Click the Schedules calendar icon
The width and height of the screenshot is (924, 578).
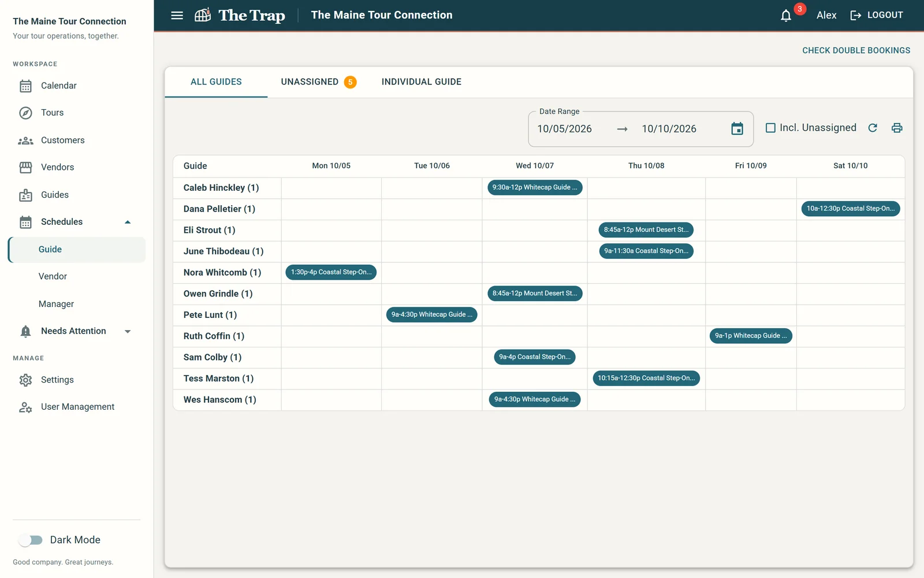25,222
